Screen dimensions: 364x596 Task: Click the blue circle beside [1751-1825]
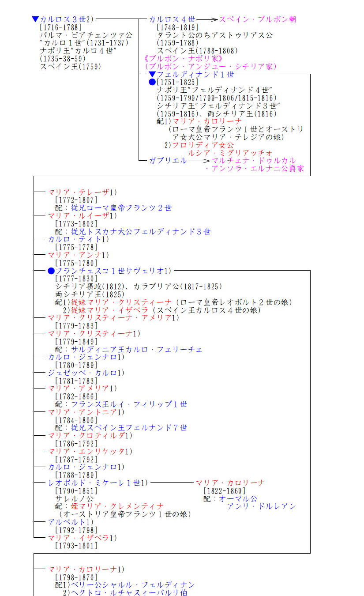point(152,82)
